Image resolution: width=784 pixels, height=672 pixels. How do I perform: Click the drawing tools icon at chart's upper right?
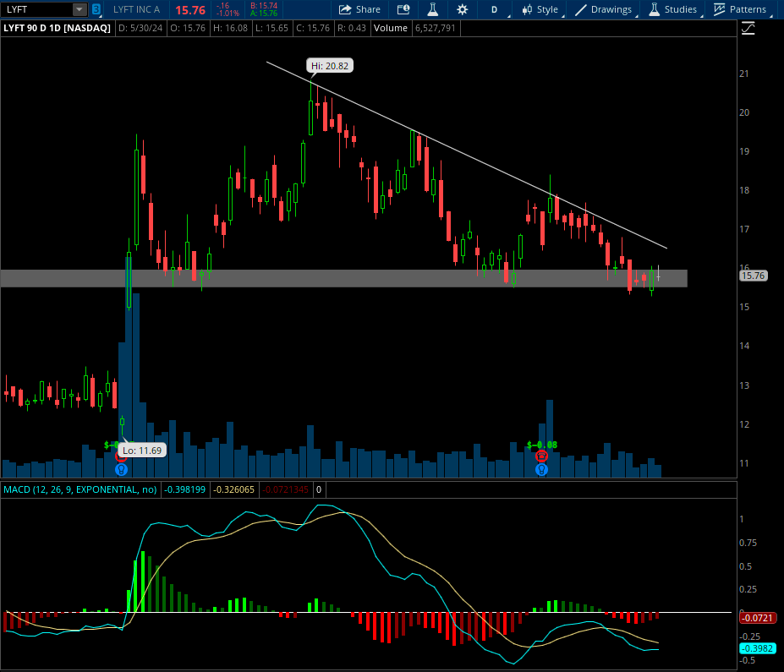(x=748, y=29)
